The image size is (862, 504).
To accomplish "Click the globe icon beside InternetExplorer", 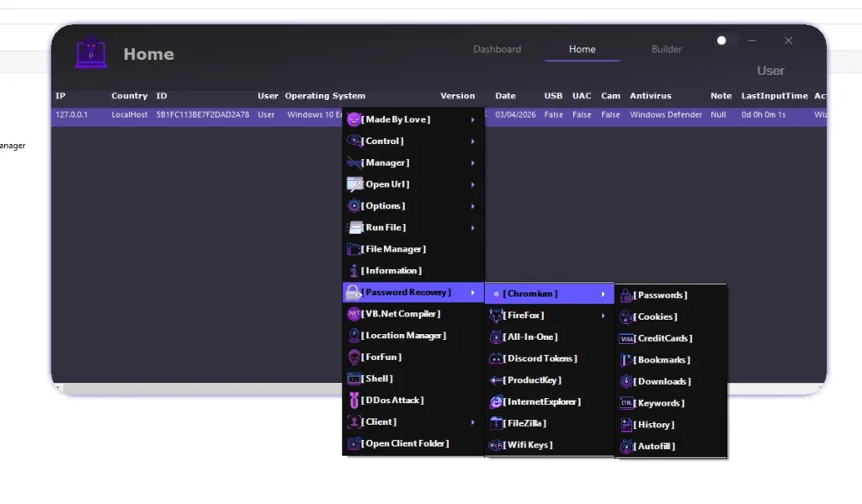I will tap(496, 402).
